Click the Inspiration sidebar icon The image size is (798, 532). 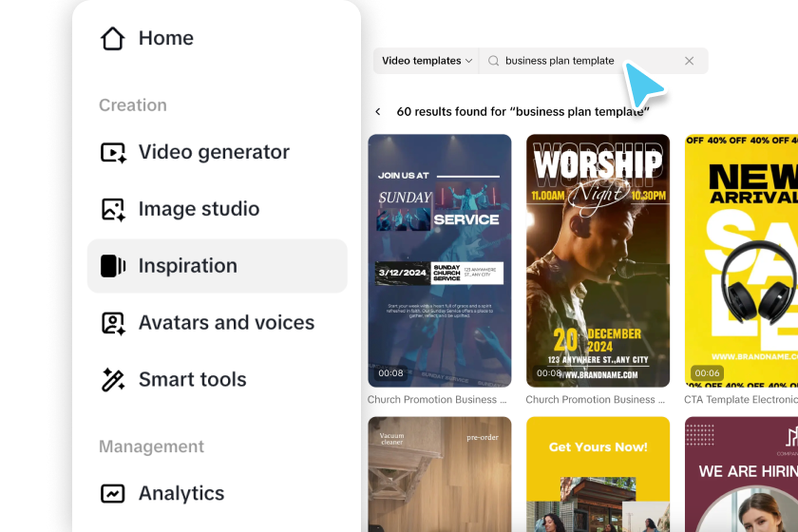pyautogui.click(x=113, y=266)
